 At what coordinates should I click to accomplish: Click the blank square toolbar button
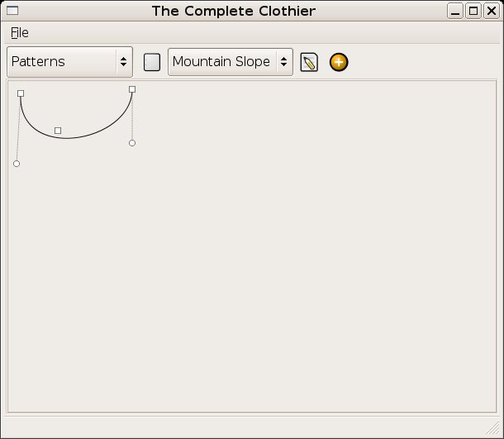click(x=152, y=62)
